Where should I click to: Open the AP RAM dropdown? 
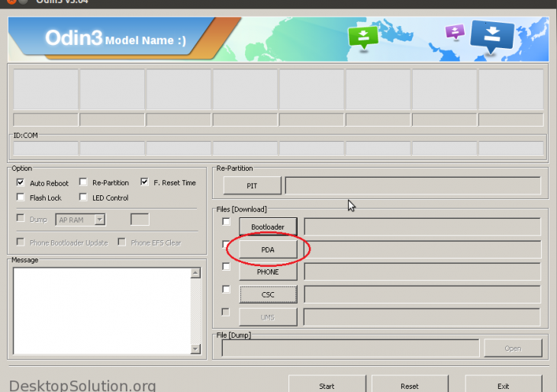(x=100, y=220)
